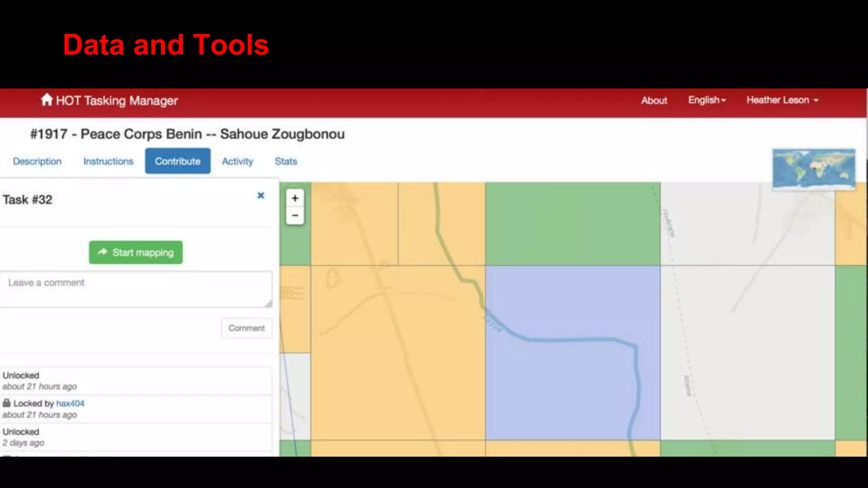The width and height of the screenshot is (868, 488).
Task: Open the Activity tab
Action: coord(237,161)
